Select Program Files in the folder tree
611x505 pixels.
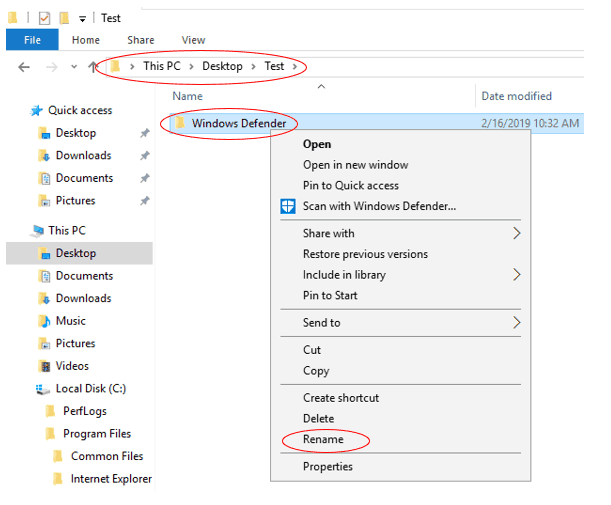pos(97,434)
